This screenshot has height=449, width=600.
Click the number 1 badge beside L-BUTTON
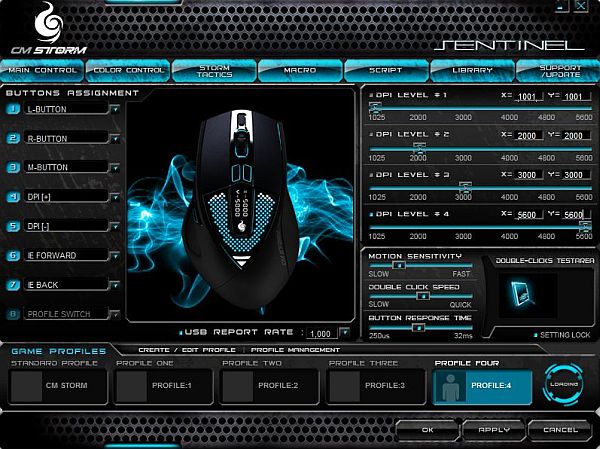(x=13, y=108)
